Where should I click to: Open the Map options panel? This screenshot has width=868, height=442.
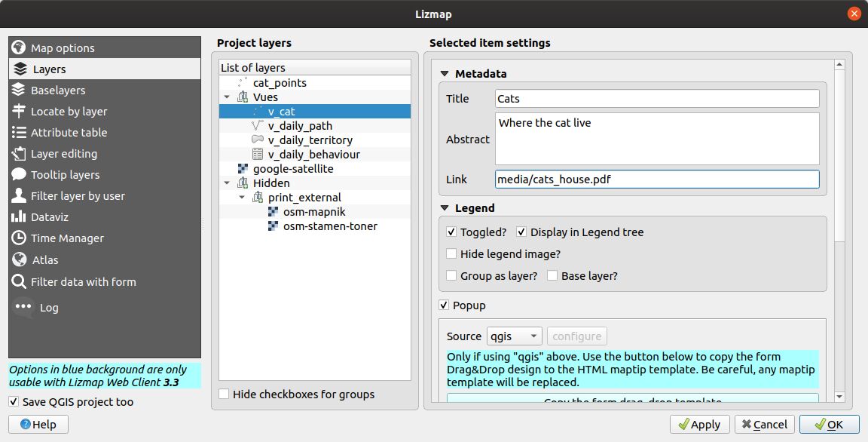click(105, 48)
